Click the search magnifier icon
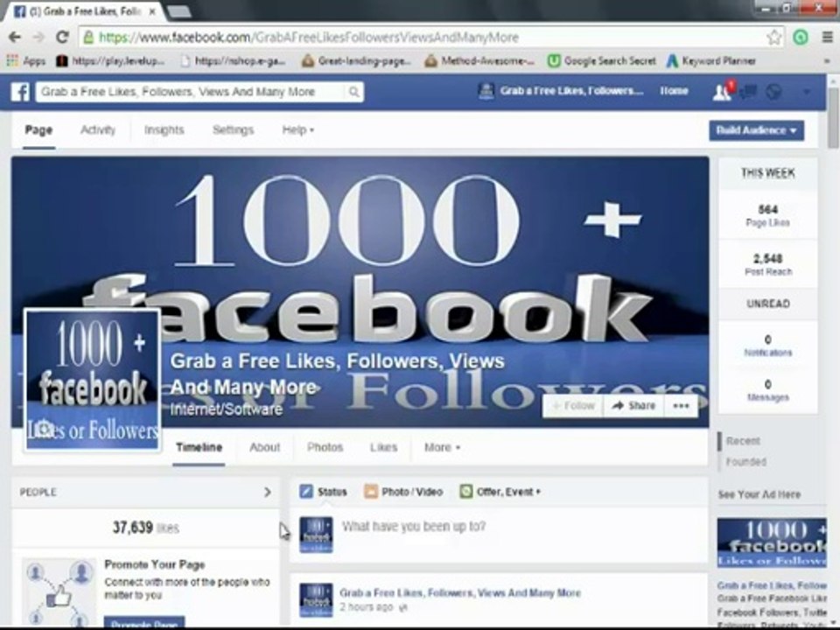The image size is (840, 630). [354, 92]
